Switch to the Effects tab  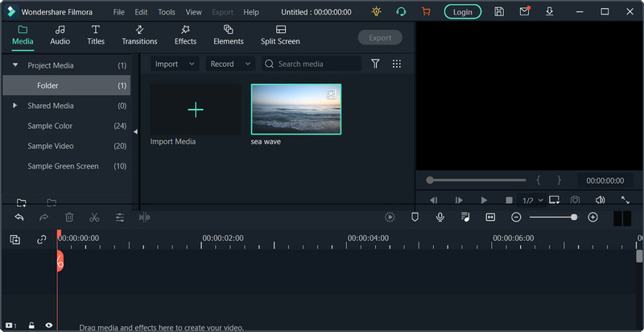tap(185, 35)
